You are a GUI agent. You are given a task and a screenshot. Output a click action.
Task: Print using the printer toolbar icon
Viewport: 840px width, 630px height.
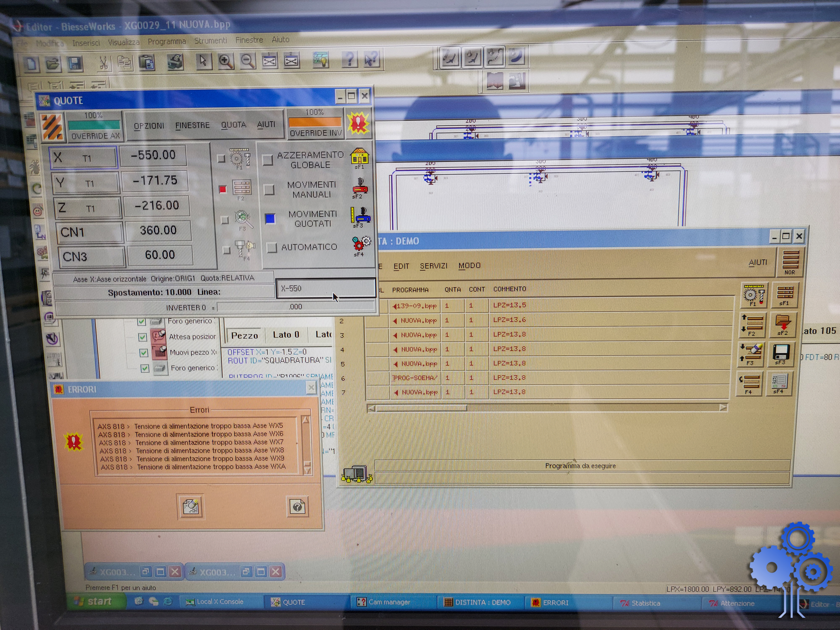point(175,62)
